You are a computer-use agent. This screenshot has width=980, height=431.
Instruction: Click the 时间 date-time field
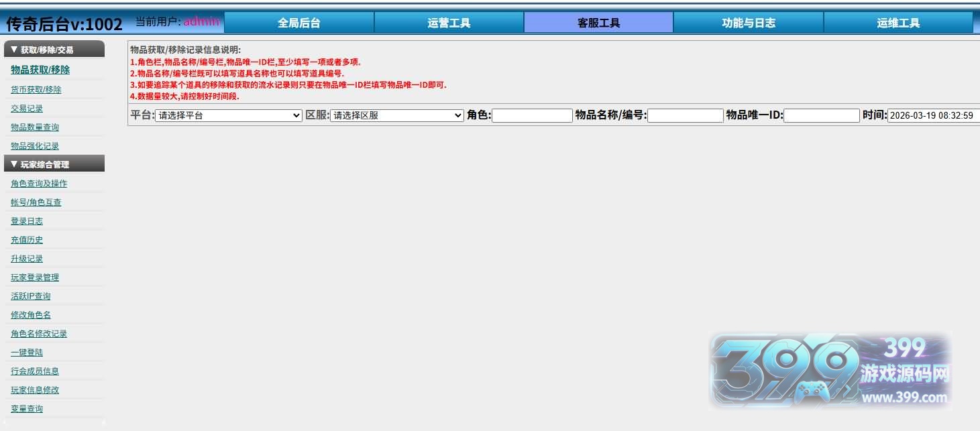tap(933, 115)
